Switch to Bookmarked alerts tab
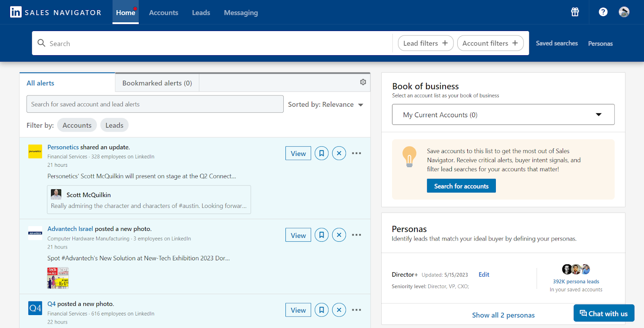The image size is (644, 328). [x=157, y=83]
